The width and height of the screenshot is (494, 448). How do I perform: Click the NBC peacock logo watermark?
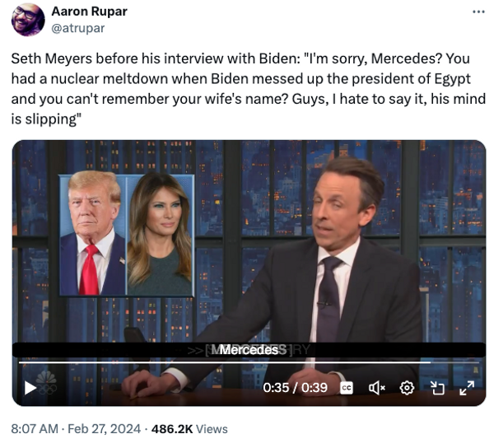46,383
